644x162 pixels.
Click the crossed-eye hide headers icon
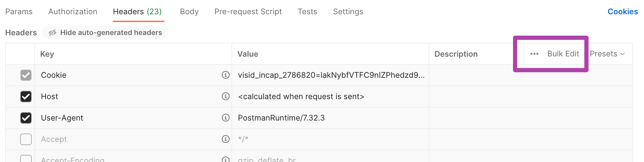click(x=53, y=32)
